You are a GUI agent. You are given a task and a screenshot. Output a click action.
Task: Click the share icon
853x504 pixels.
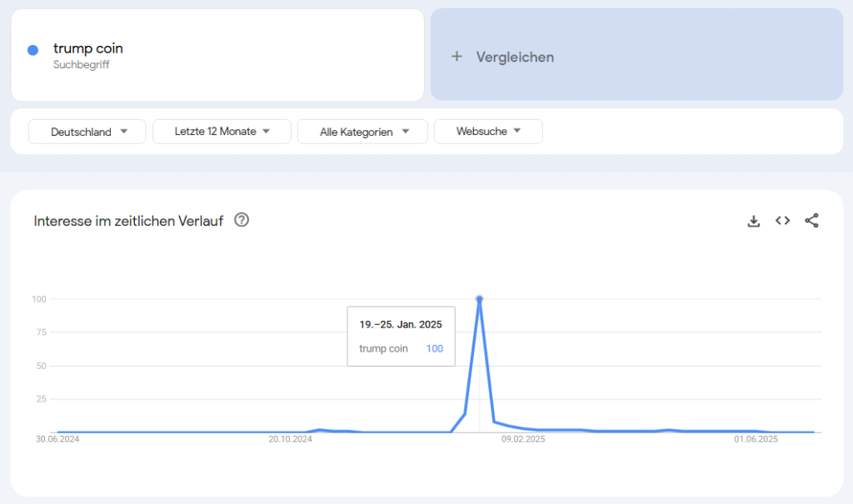pyautogui.click(x=811, y=221)
